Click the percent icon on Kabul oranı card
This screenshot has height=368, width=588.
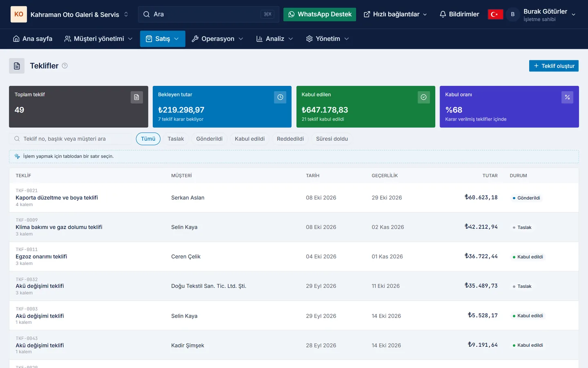click(567, 97)
